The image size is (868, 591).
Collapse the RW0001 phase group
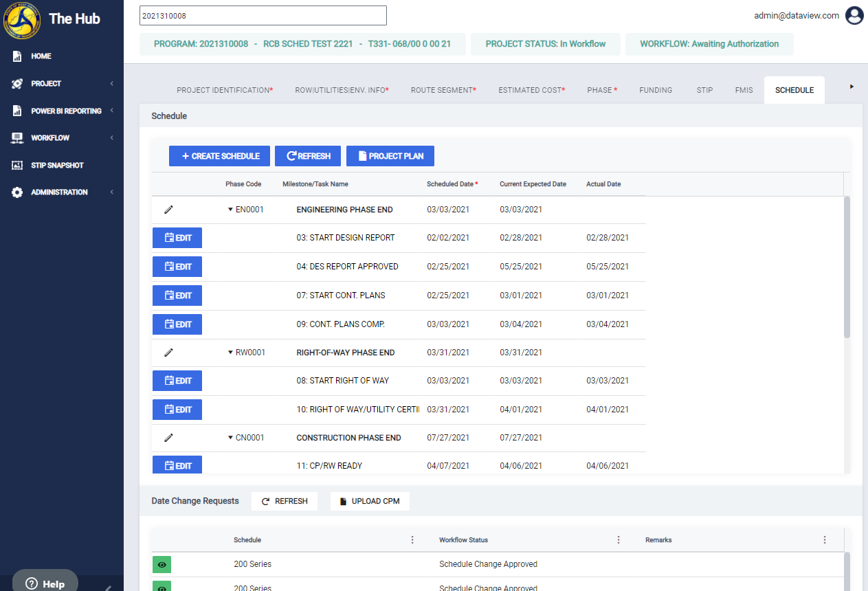pos(230,353)
